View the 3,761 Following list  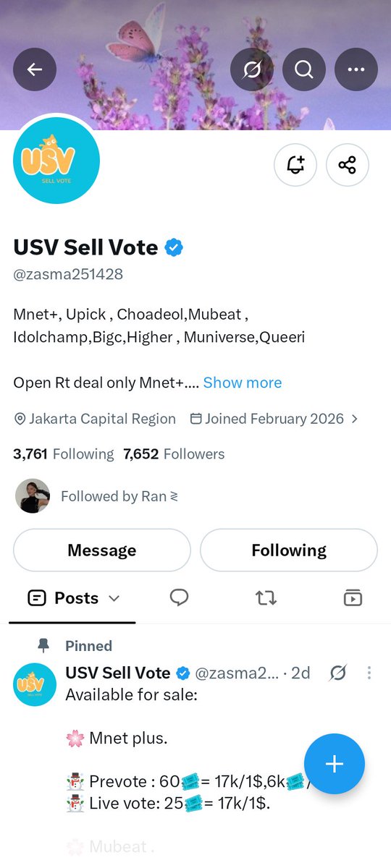pyautogui.click(x=64, y=454)
